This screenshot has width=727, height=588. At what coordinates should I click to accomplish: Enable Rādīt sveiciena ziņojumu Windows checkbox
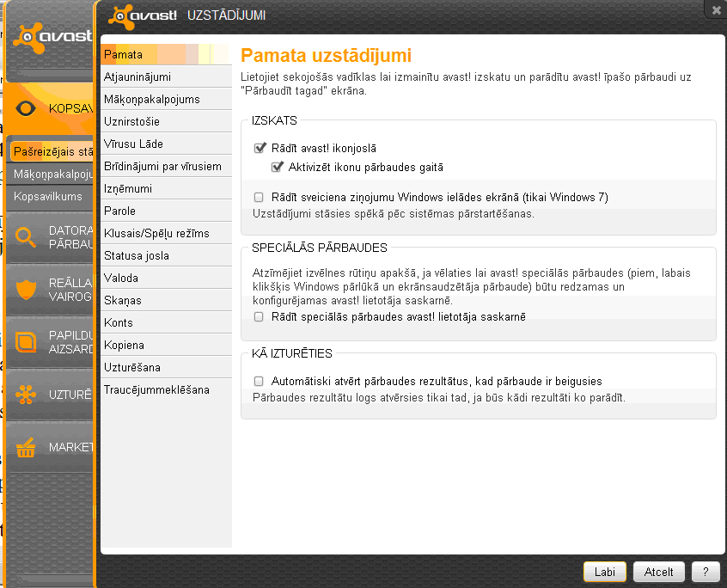(259, 197)
